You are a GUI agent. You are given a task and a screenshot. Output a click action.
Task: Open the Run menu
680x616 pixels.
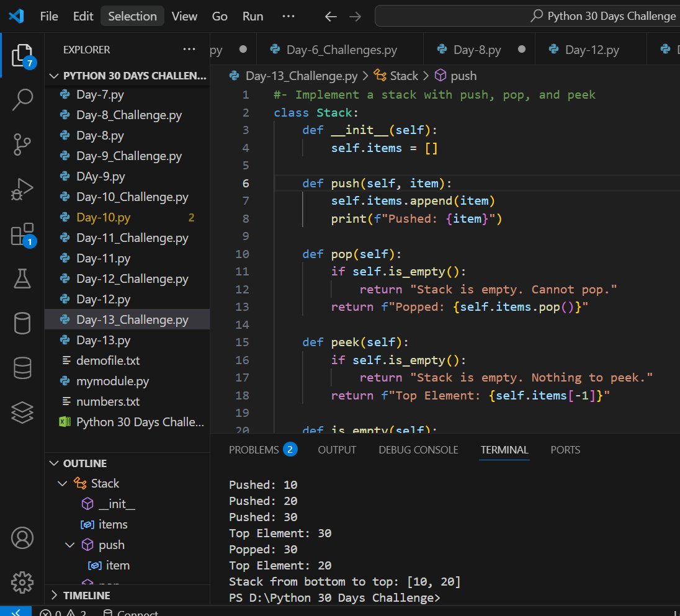[253, 16]
